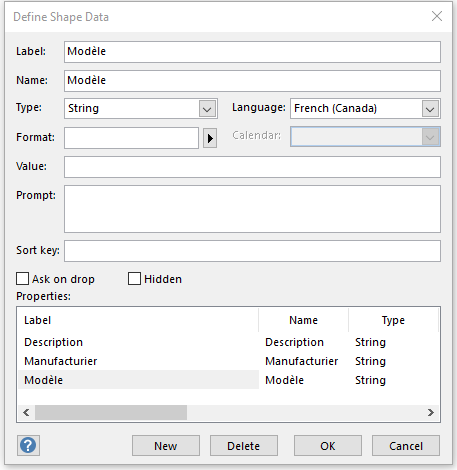Click Modèle in the Properties Name column
Screen dimensions: 457x470
coord(284,380)
